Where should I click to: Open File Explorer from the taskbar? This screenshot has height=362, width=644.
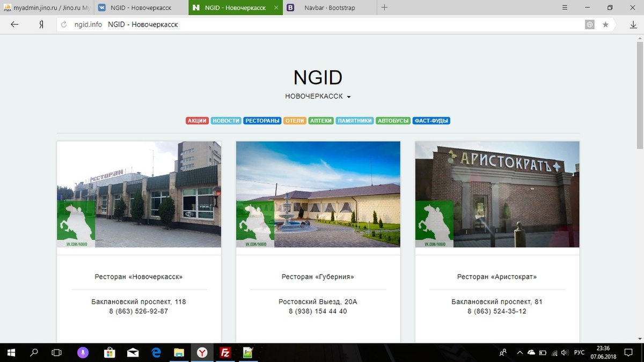click(179, 352)
